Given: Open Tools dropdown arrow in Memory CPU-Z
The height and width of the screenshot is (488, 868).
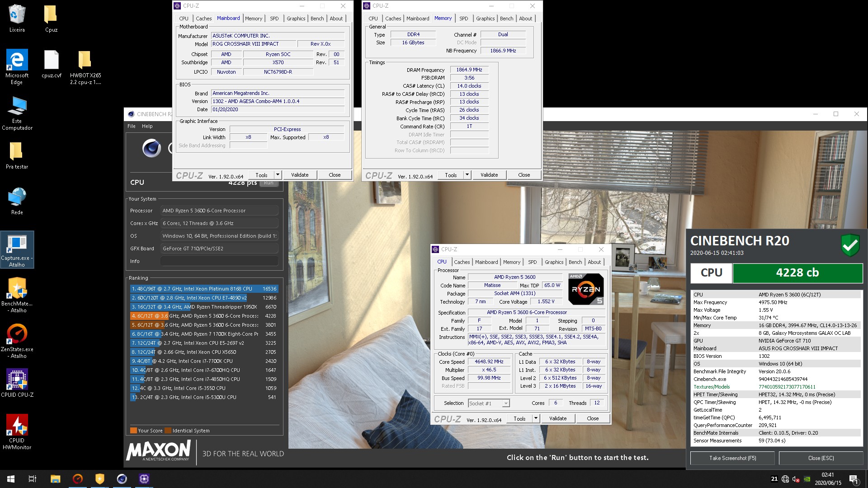Looking at the screenshot, I should point(467,175).
